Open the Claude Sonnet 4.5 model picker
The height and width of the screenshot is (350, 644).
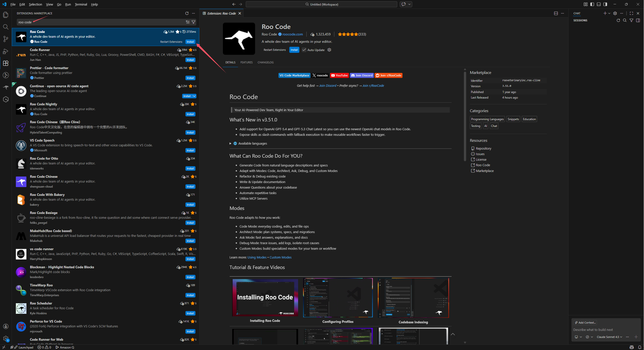[609, 337]
